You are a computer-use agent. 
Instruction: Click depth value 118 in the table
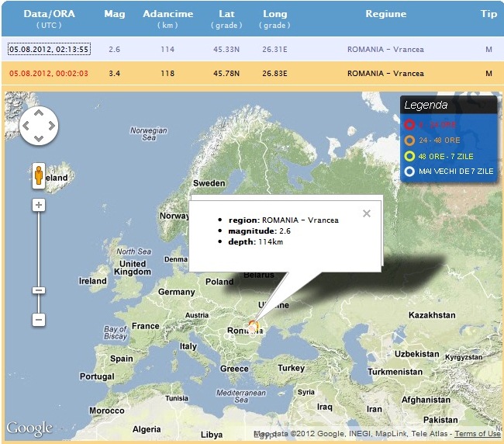(167, 74)
